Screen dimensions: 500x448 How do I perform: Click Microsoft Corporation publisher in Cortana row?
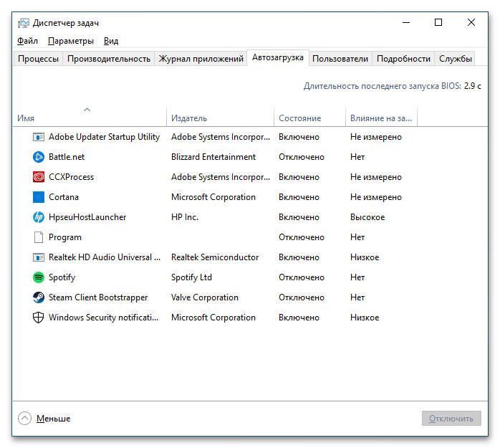[213, 197]
